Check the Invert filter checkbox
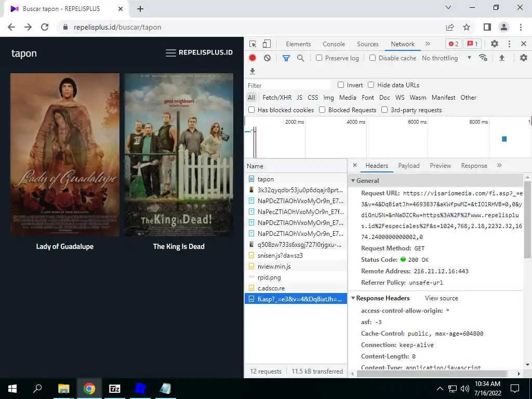The image size is (532, 399). [341, 85]
